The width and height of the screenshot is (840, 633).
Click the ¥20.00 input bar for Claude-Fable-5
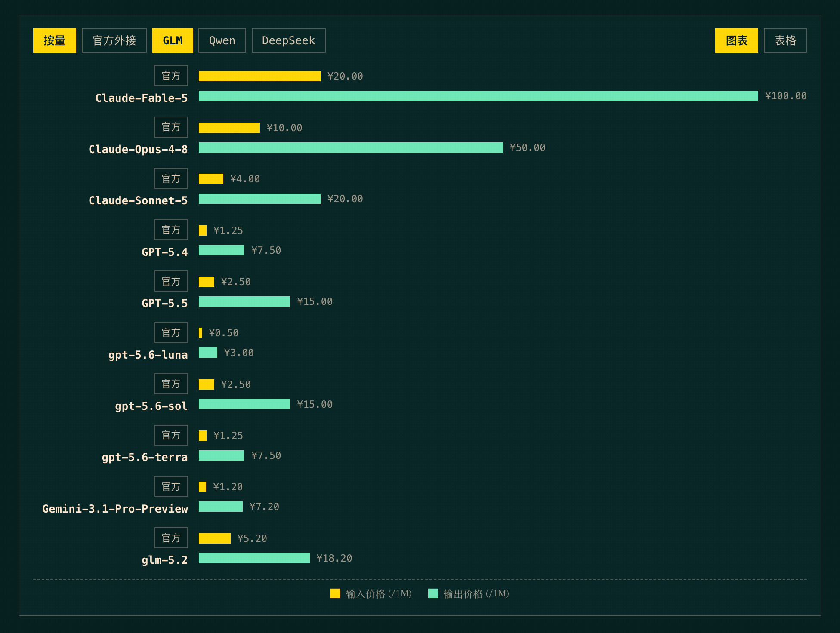pyautogui.click(x=259, y=76)
